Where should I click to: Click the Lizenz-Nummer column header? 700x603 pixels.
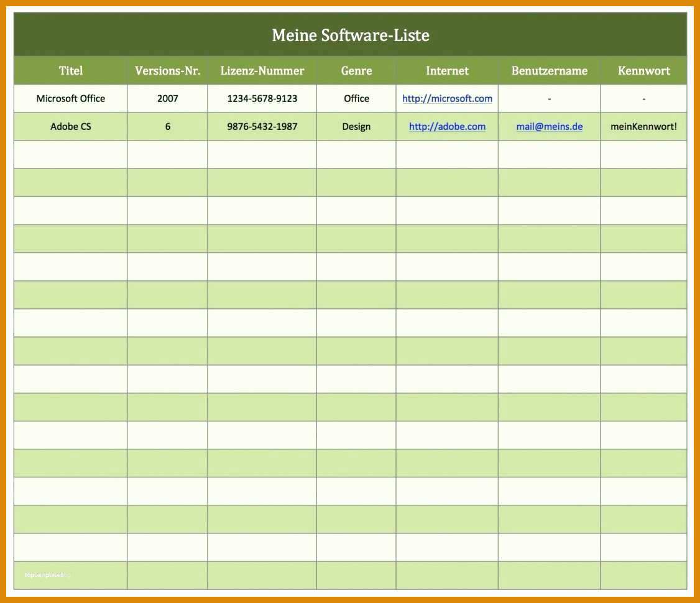262,70
